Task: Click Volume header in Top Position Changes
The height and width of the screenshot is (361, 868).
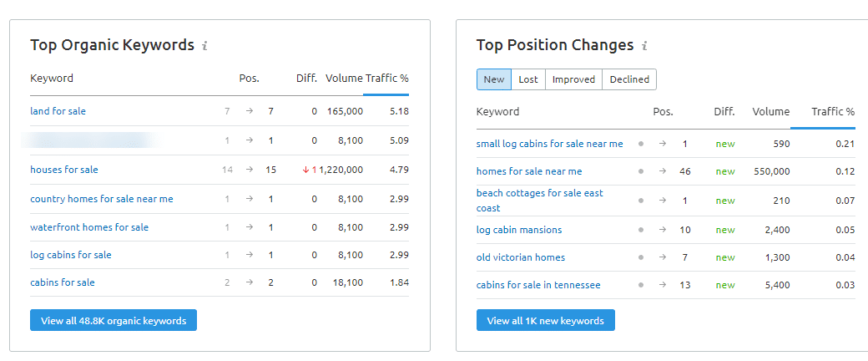Action: [x=771, y=111]
